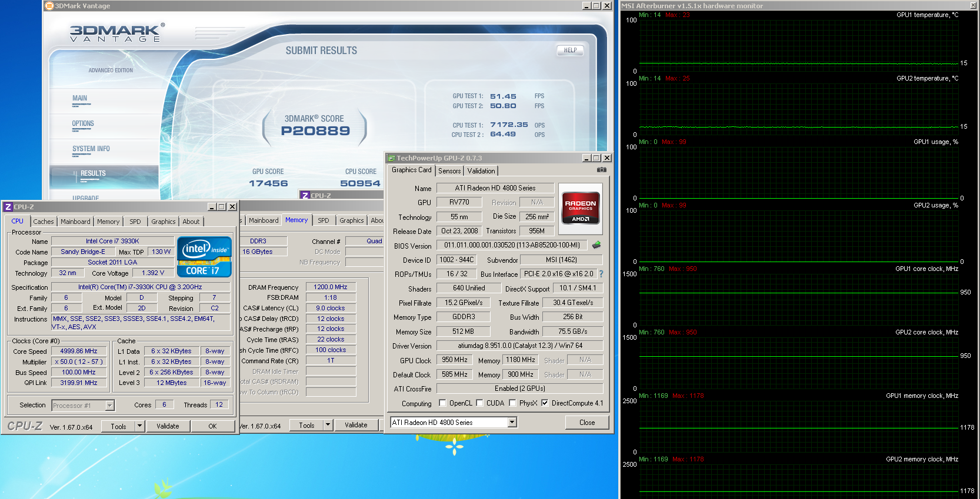Switch to the Mainboard tab in front CPU-Z

point(75,222)
